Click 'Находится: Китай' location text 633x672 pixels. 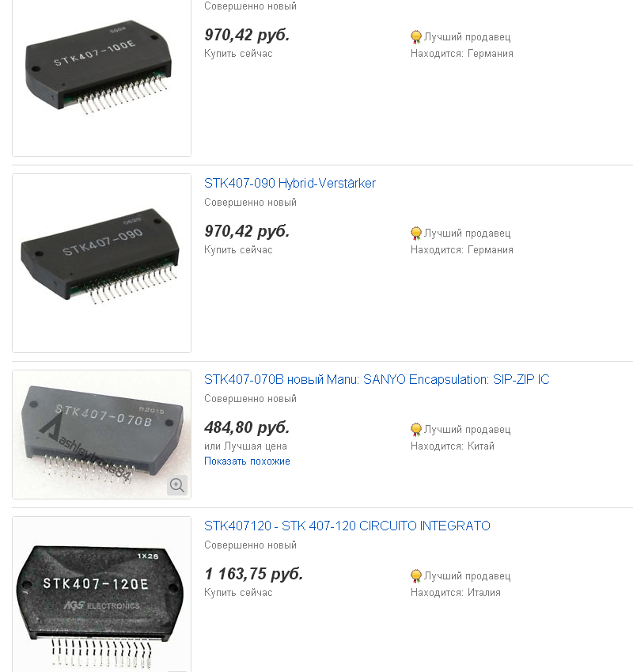(452, 446)
